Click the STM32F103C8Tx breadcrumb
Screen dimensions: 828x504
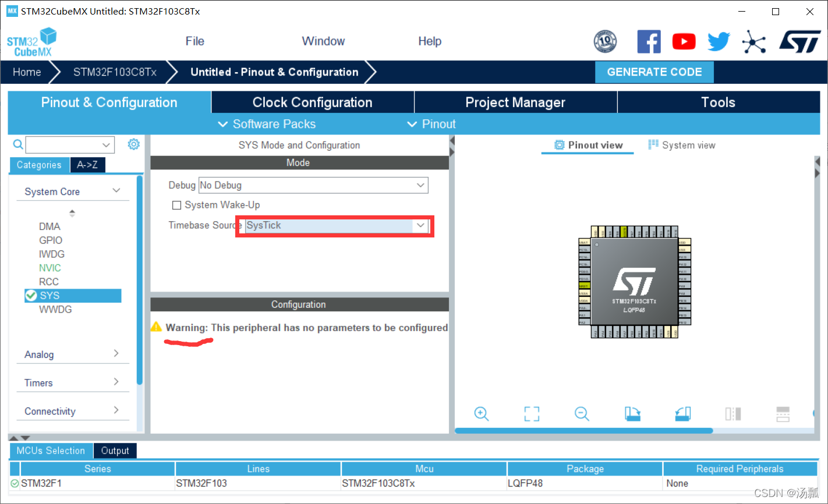(x=115, y=72)
